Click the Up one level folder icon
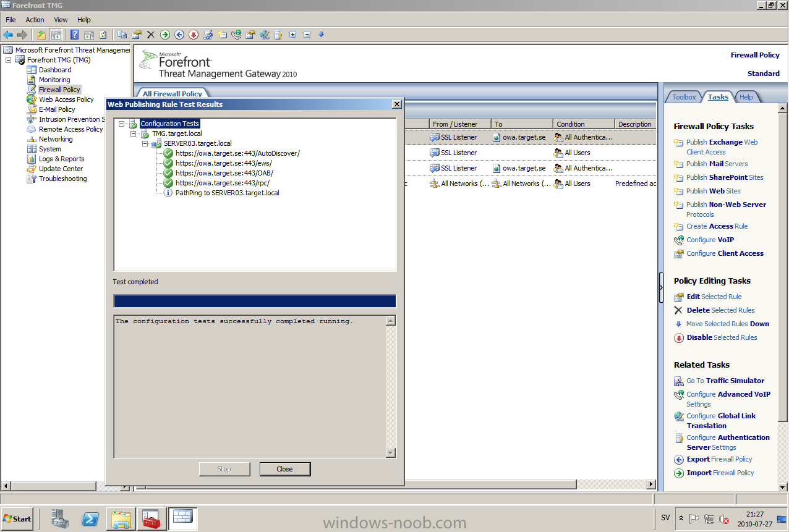Viewport: 789px width, 532px height. point(41,35)
